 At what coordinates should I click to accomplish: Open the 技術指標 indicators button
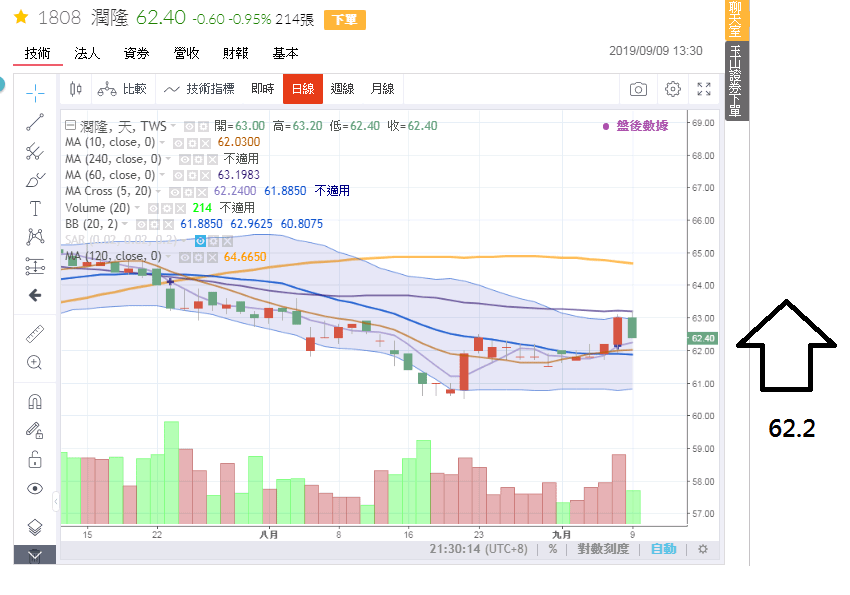point(199,89)
